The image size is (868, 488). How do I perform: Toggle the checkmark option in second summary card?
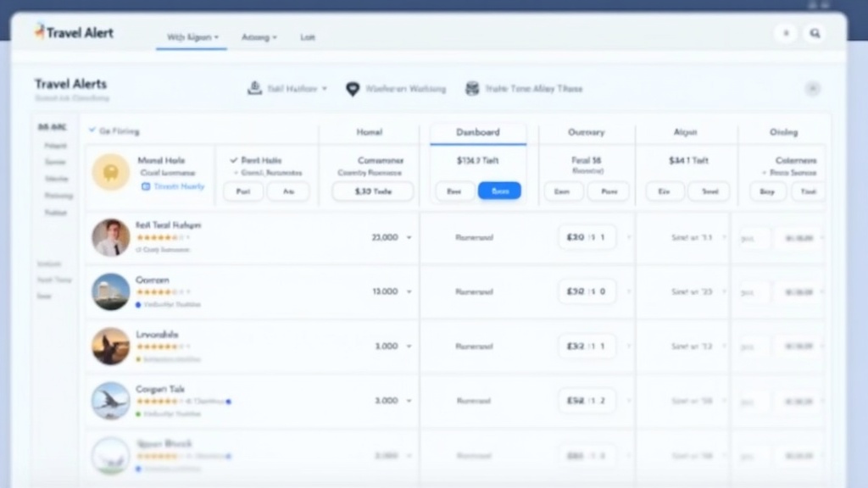click(x=234, y=160)
